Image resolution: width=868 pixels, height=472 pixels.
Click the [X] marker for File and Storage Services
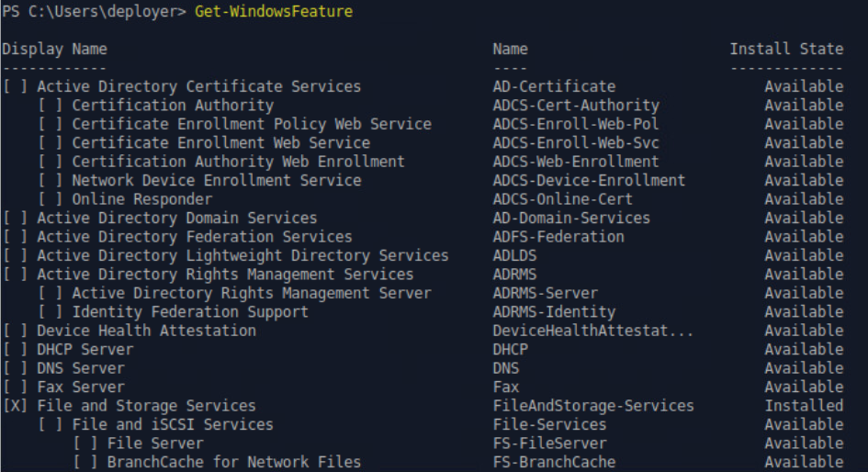point(16,406)
